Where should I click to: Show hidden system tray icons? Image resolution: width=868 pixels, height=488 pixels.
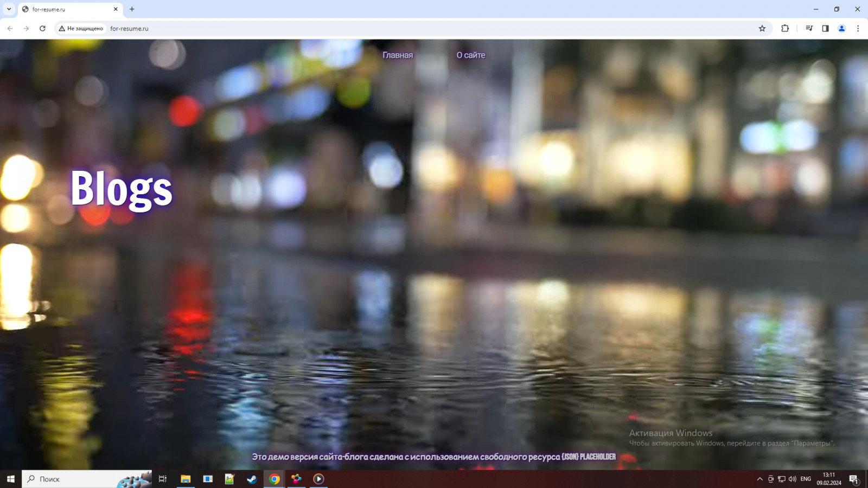tap(759, 479)
